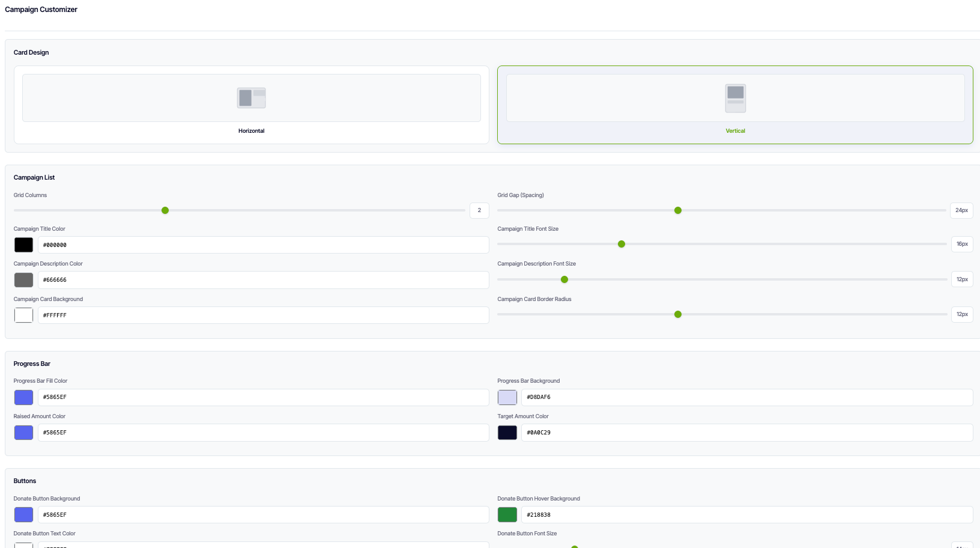980x548 pixels.
Task: Open the Donate Button Hover Background swatch
Action: [507, 514]
